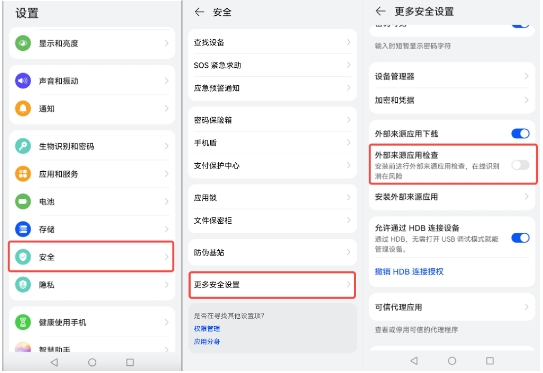The image size is (543, 373).
Task: Tap the Privacy (隐私) label
Action: pos(47,285)
